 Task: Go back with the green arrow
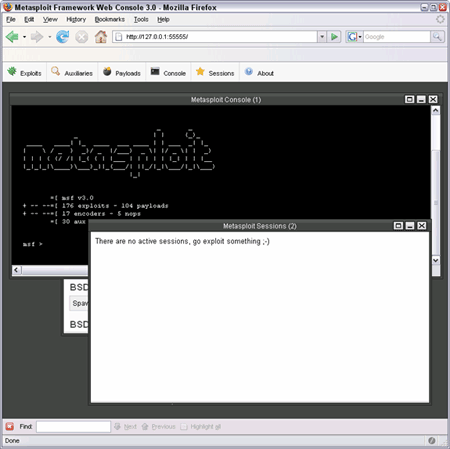12,37
